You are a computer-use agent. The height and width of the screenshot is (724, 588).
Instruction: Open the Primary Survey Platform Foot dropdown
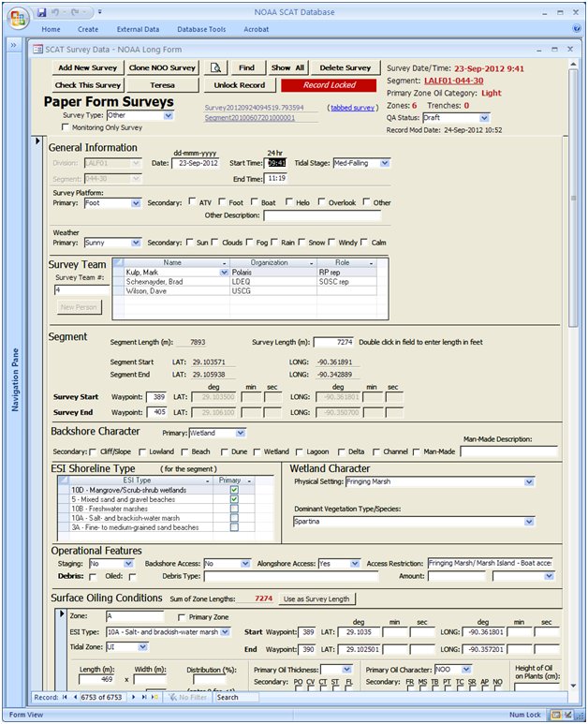point(136,203)
